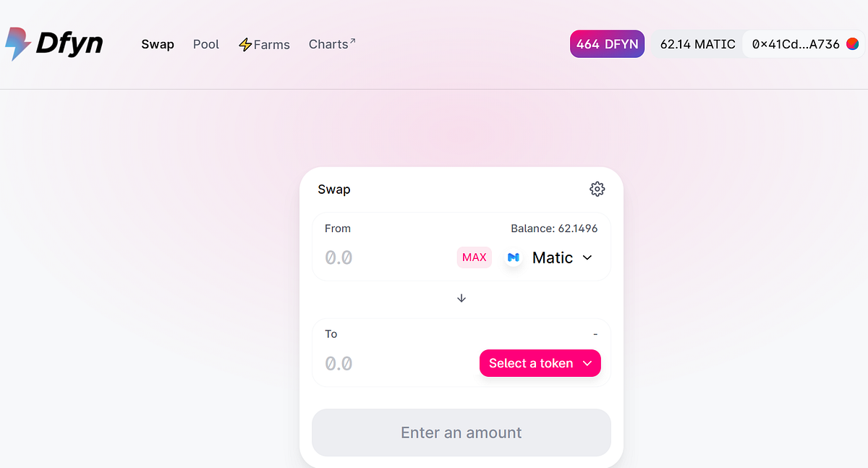Click the wallet avatar icon
Viewport: 868px width, 468px height.
(853, 44)
